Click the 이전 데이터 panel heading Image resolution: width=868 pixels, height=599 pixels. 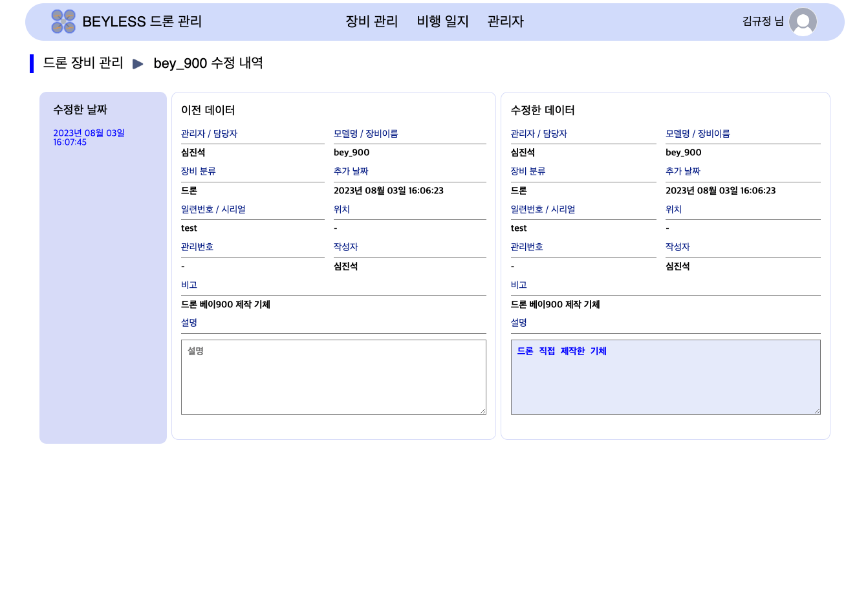208,110
